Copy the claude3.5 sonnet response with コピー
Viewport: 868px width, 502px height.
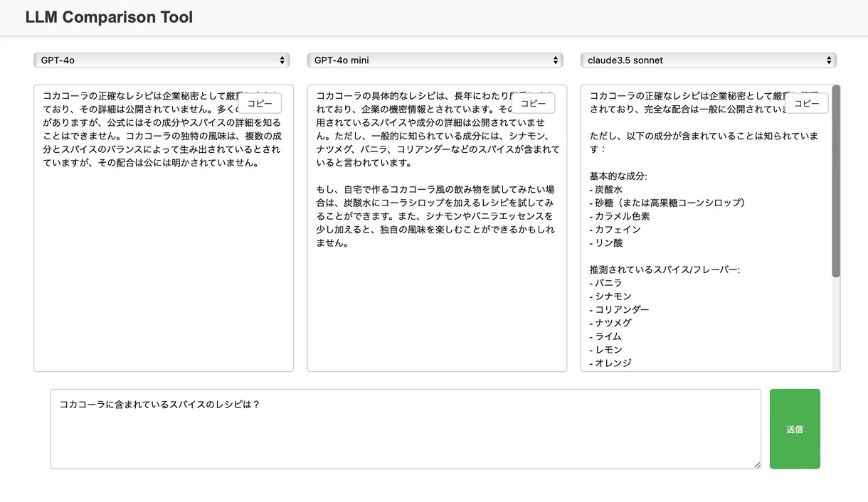(807, 103)
